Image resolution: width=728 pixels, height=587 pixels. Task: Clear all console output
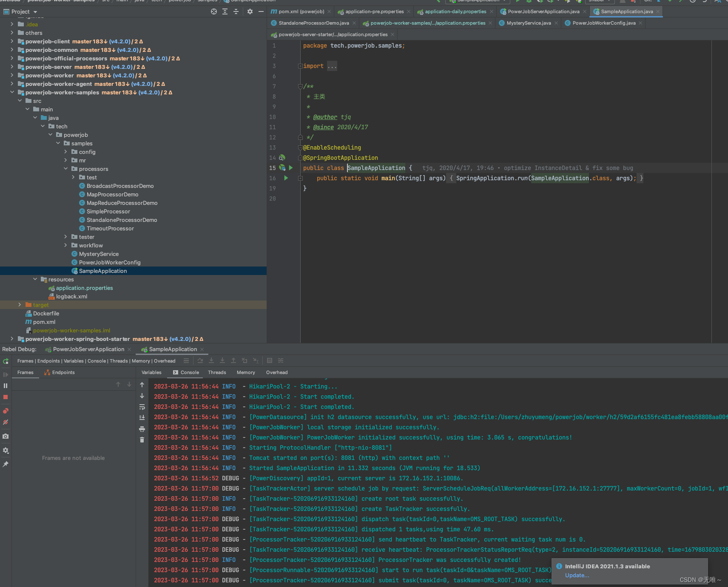pos(142,440)
